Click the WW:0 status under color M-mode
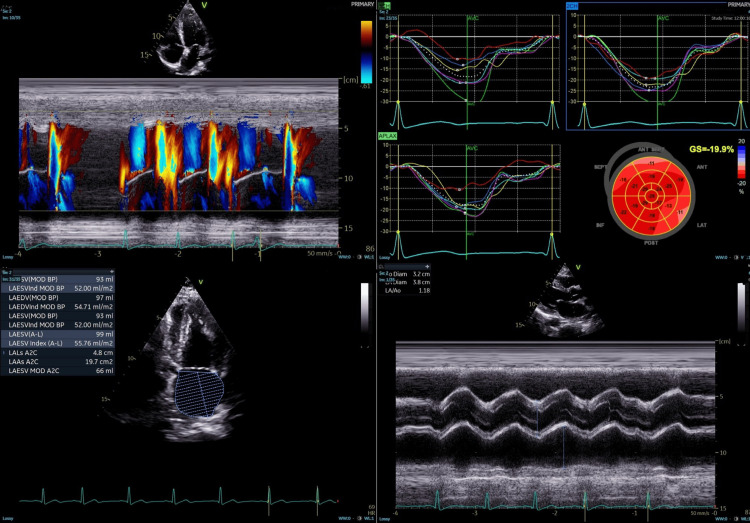The image size is (750, 523). (344, 257)
